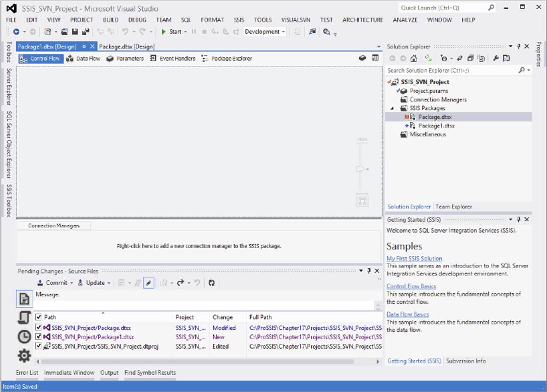Click the Save All toolbar icon
Screen dimensions: 547x392
click(86, 32)
